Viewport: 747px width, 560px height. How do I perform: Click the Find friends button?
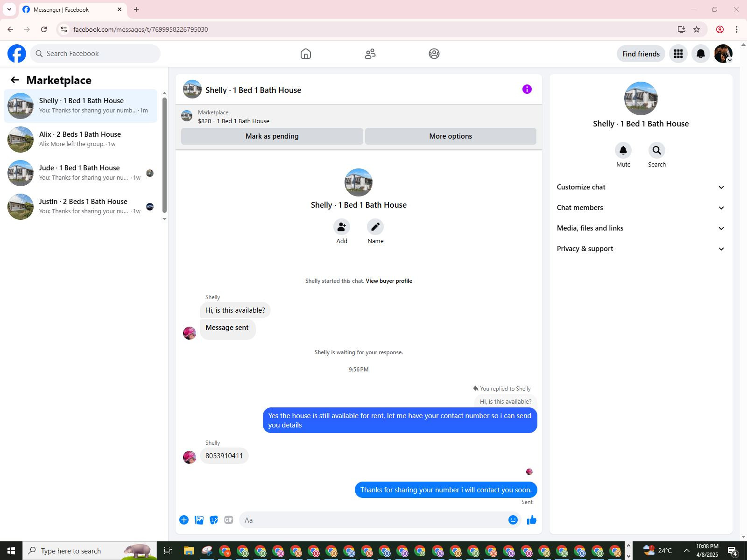pyautogui.click(x=641, y=54)
